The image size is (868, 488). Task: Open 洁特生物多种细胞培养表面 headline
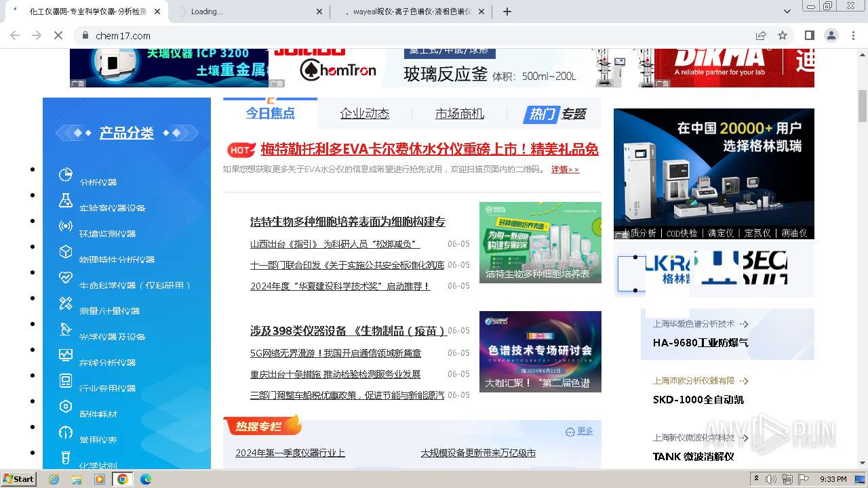pos(347,222)
